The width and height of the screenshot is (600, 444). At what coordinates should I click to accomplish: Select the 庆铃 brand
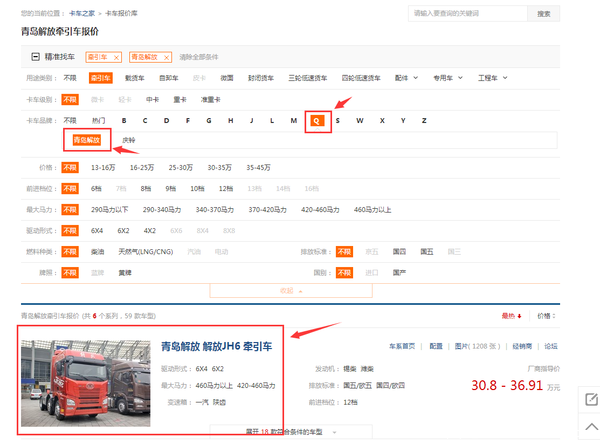point(129,140)
